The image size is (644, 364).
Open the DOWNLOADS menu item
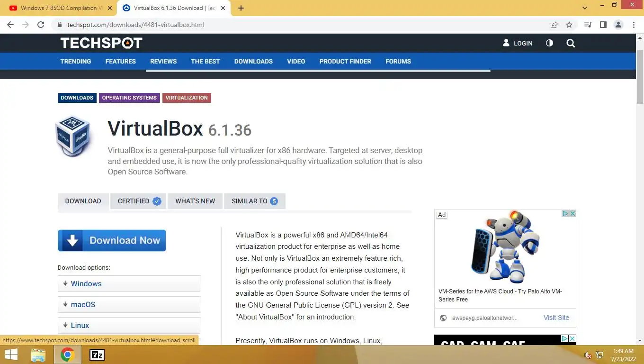253,61
